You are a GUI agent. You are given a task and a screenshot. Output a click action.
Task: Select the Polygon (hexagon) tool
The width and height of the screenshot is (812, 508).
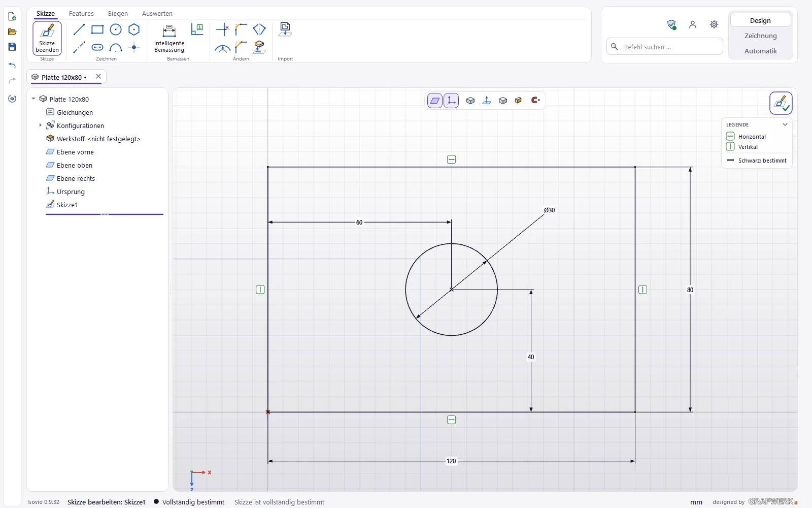pos(134,29)
